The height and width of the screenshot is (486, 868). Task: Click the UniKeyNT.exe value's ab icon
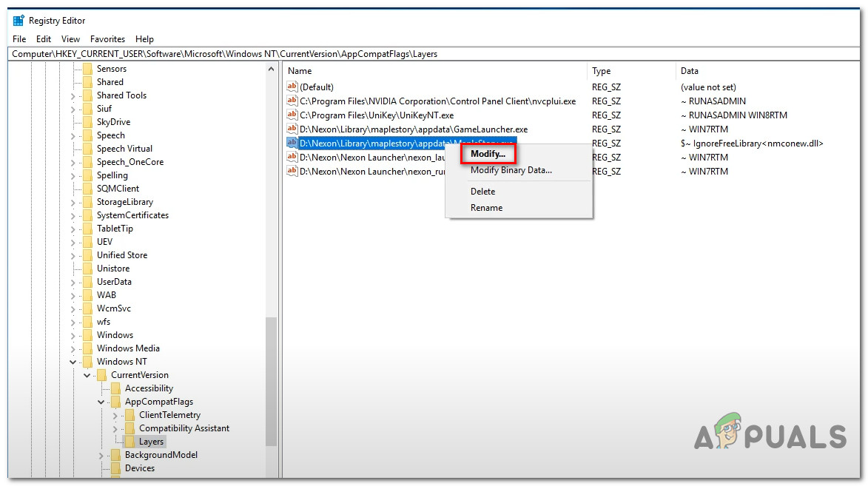coord(292,115)
